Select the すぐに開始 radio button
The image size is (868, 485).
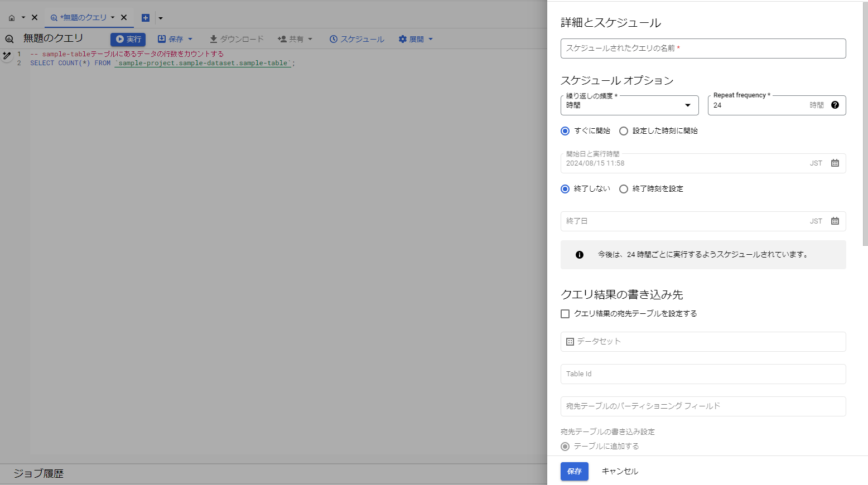(x=565, y=131)
